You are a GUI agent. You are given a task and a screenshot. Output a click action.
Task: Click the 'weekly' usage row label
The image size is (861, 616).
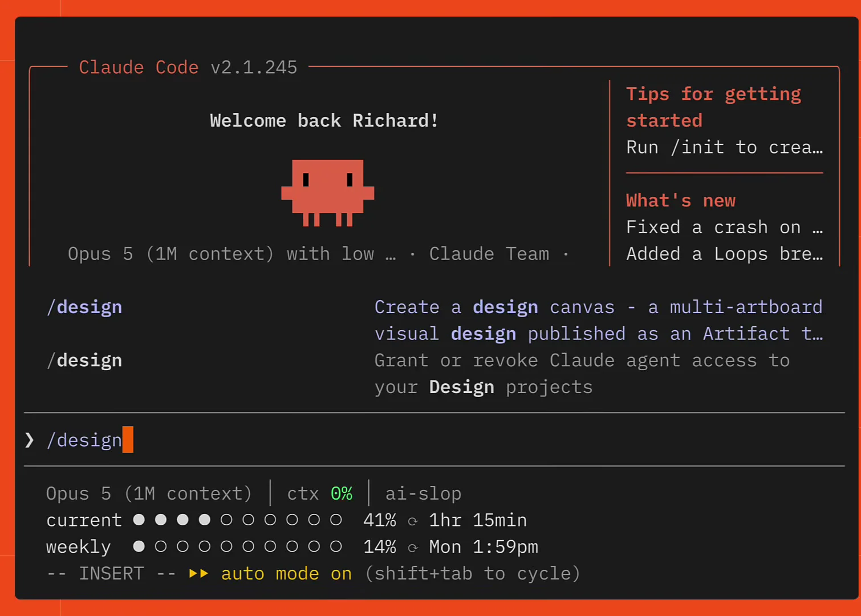(78, 547)
